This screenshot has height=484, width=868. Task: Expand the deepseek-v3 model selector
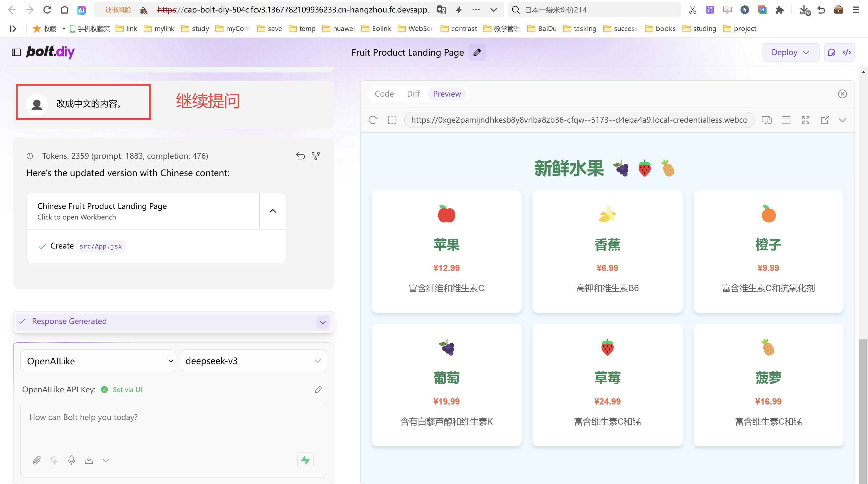tap(253, 361)
